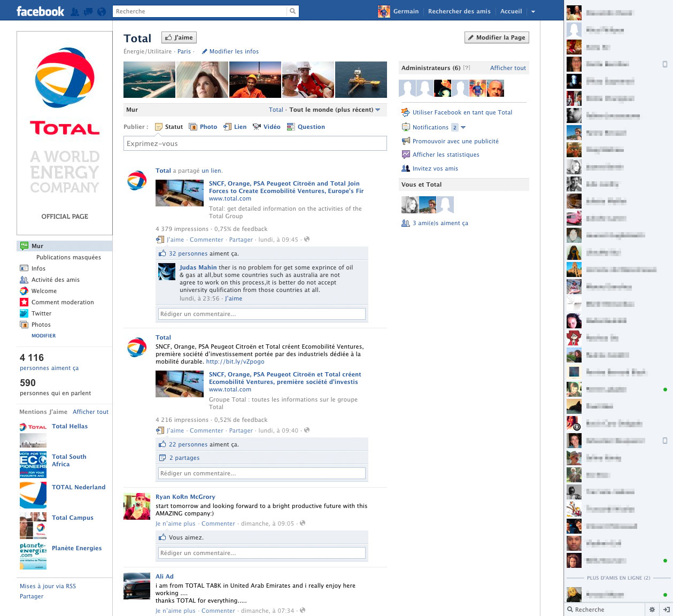
Task: Click Modifier la Page button
Action: 497,37
